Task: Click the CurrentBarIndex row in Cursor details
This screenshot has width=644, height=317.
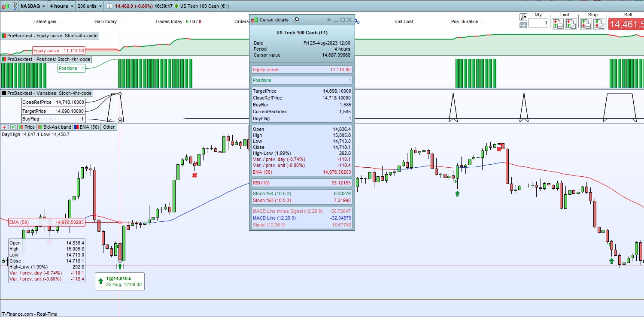Action: click(302, 112)
